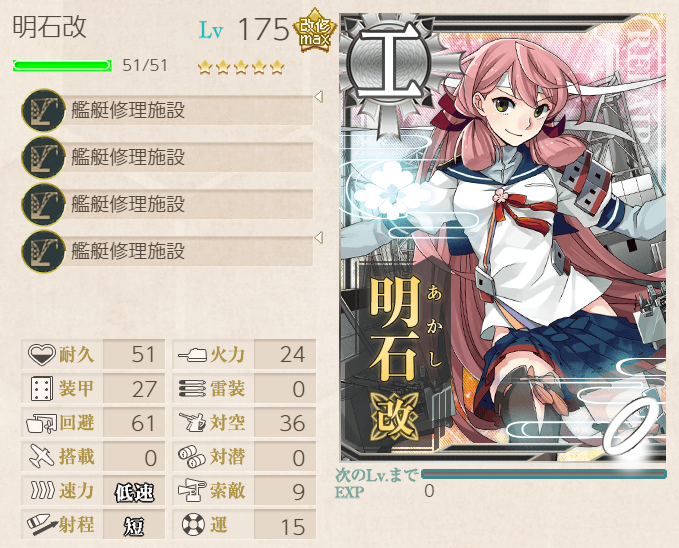The height and width of the screenshot is (548, 679).
Task: Click the 耐久 heart icon
Action: click(42, 354)
